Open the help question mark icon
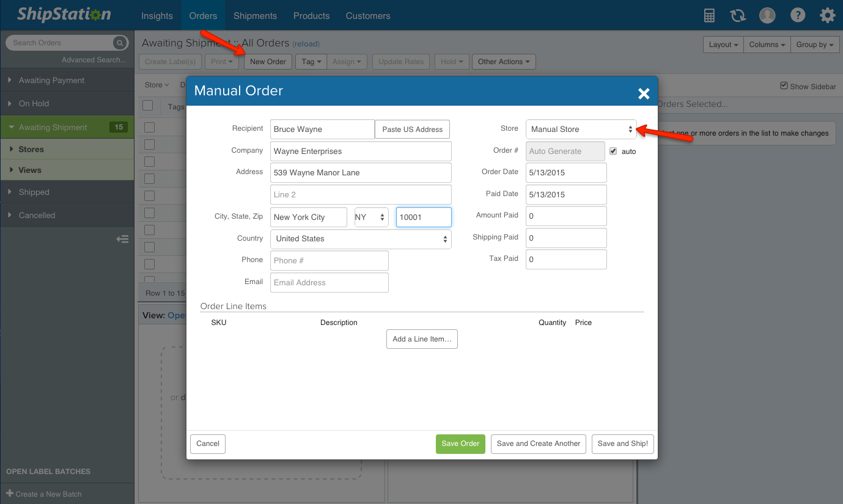 pyautogui.click(x=797, y=16)
